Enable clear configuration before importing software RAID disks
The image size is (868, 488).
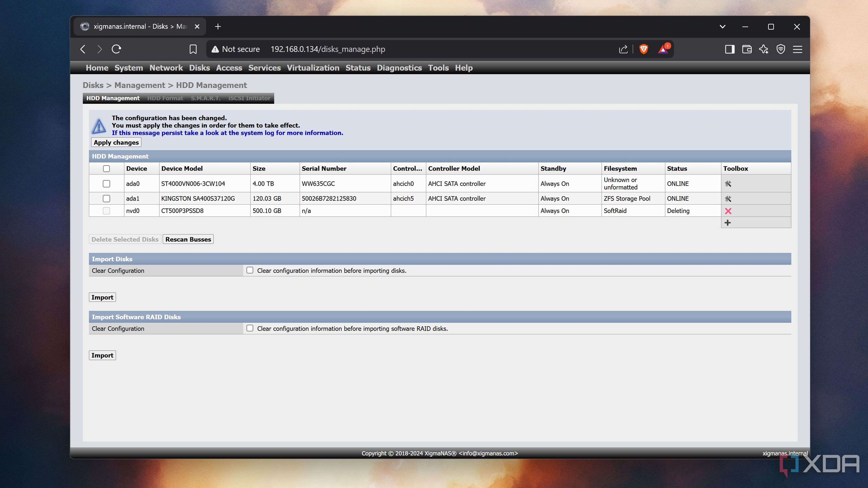click(250, 328)
